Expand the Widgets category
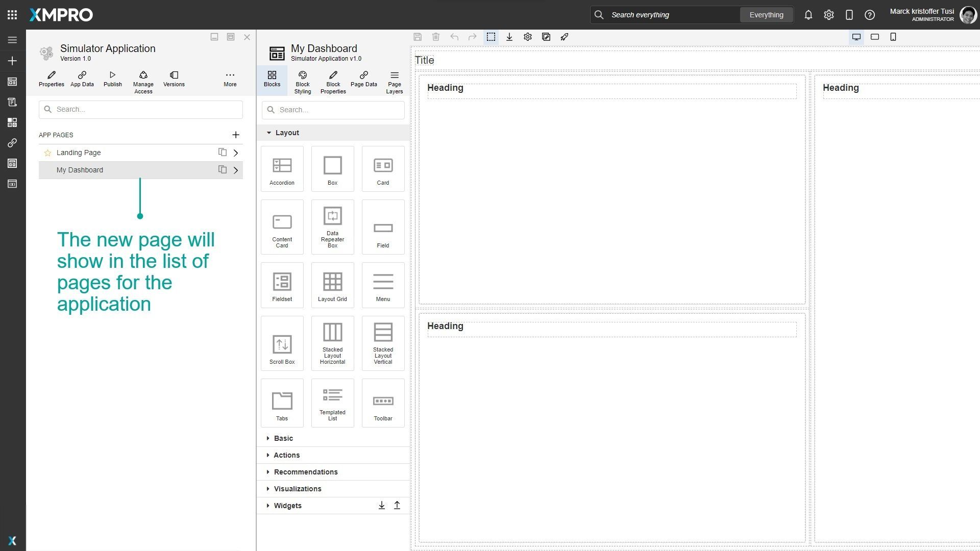Image resolution: width=980 pixels, height=551 pixels. 287,505
